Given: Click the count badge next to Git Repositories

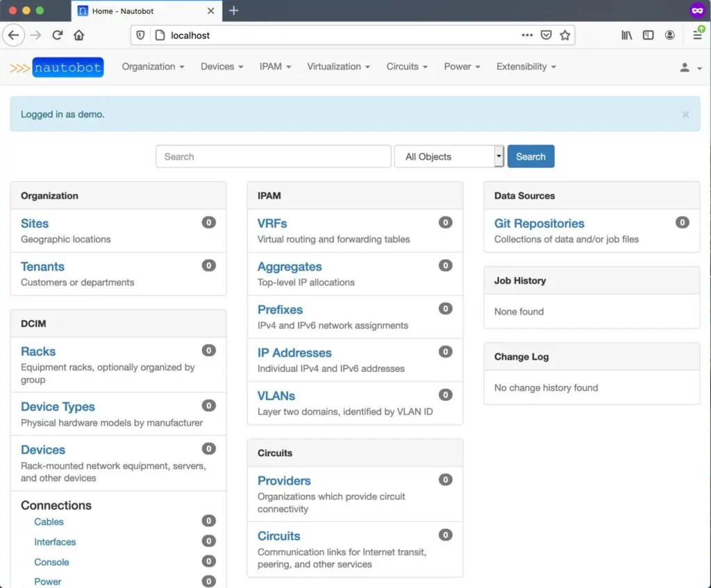Looking at the screenshot, I should [682, 223].
